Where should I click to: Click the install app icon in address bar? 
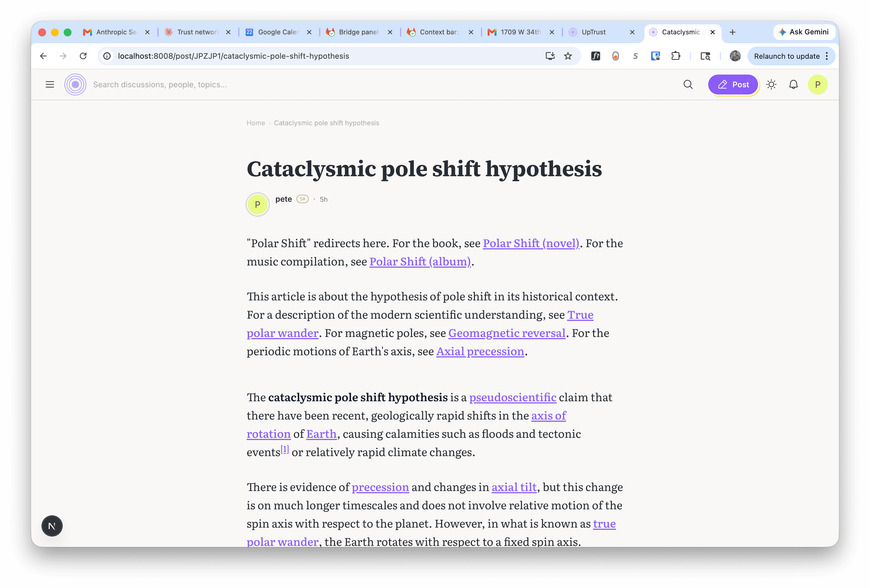click(x=550, y=56)
